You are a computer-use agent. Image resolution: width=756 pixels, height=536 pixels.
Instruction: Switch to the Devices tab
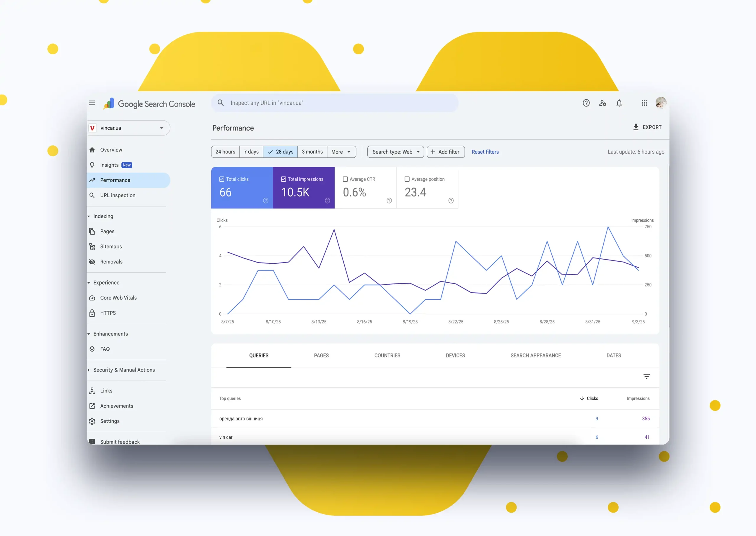coord(455,356)
